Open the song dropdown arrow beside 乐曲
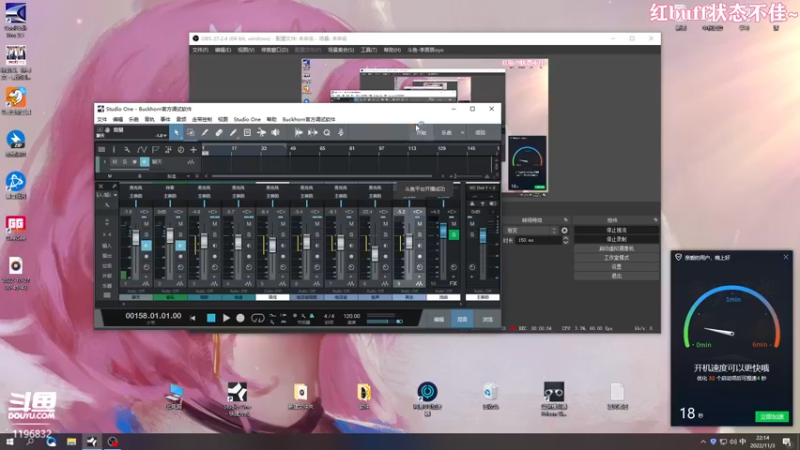The width and height of the screenshot is (800, 450). (x=462, y=133)
